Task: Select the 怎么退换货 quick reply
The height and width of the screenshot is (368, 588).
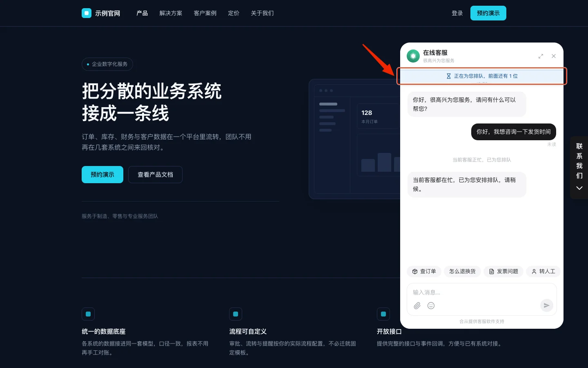Action: click(462, 272)
